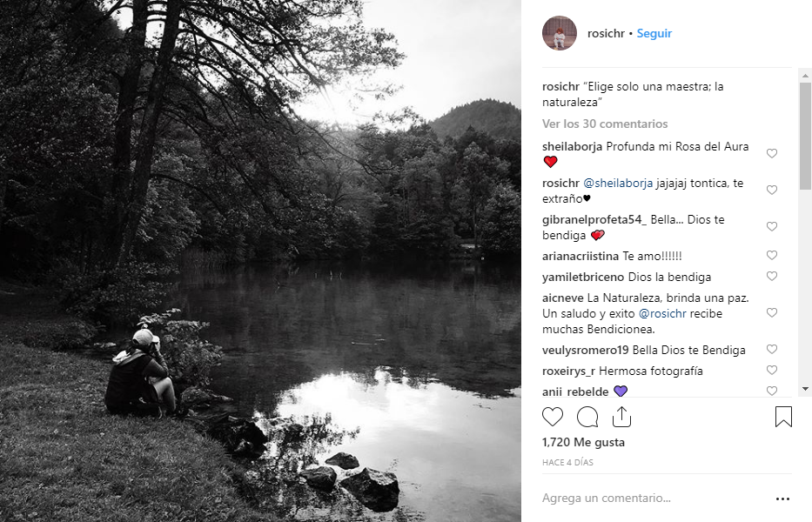
Task: Like yamiletbriceno's comment
Action: (771, 277)
